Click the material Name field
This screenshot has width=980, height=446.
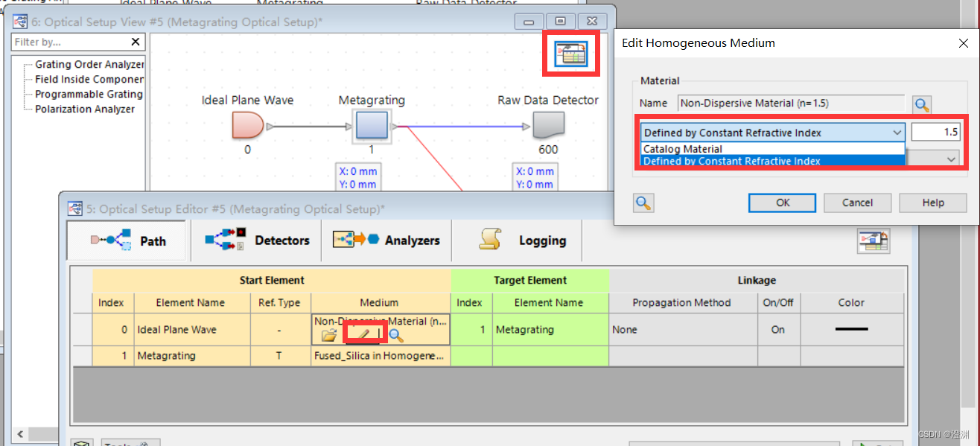(x=791, y=104)
